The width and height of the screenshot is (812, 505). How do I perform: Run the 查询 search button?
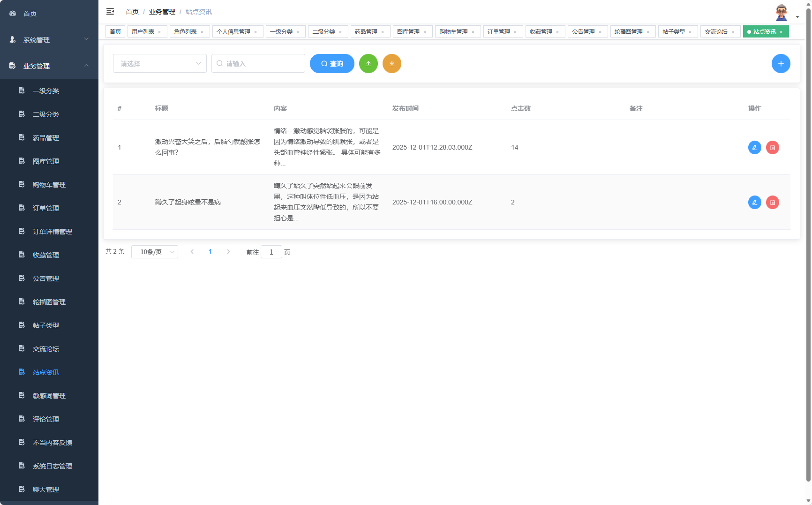coord(332,63)
